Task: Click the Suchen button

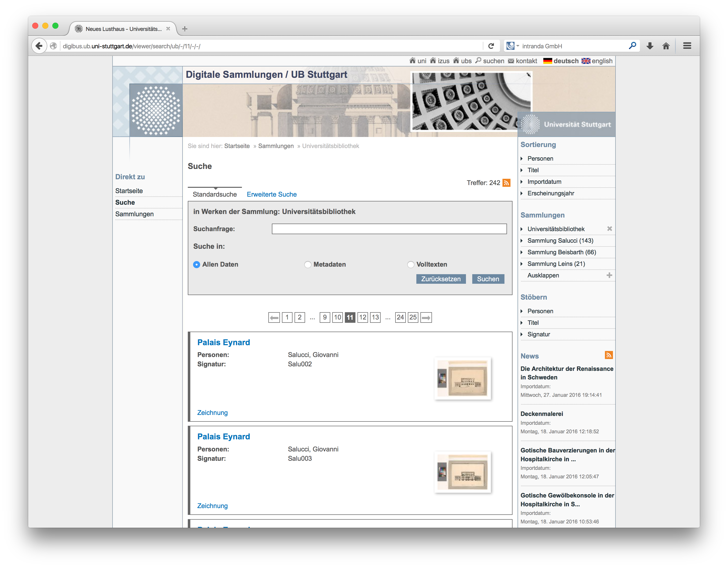Action: [488, 279]
